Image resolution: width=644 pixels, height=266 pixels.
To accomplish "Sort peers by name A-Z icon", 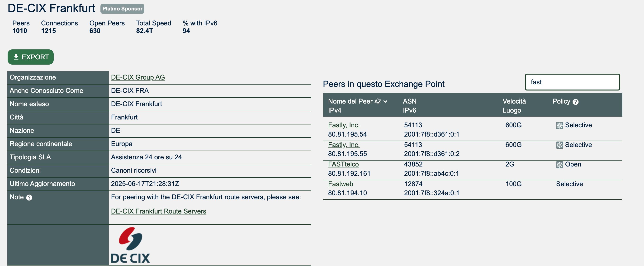I will (377, 101).
